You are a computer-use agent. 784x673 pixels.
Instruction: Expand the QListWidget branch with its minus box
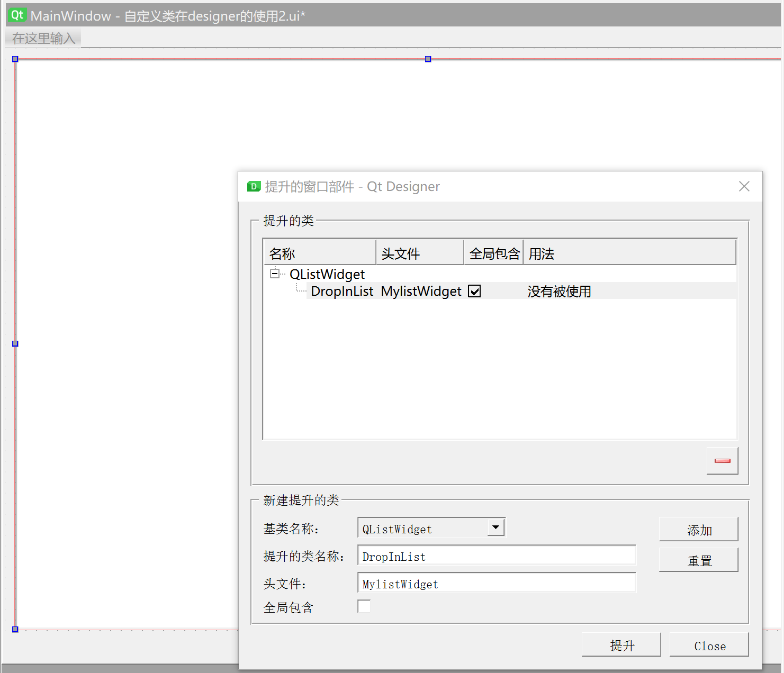(275, 274)
